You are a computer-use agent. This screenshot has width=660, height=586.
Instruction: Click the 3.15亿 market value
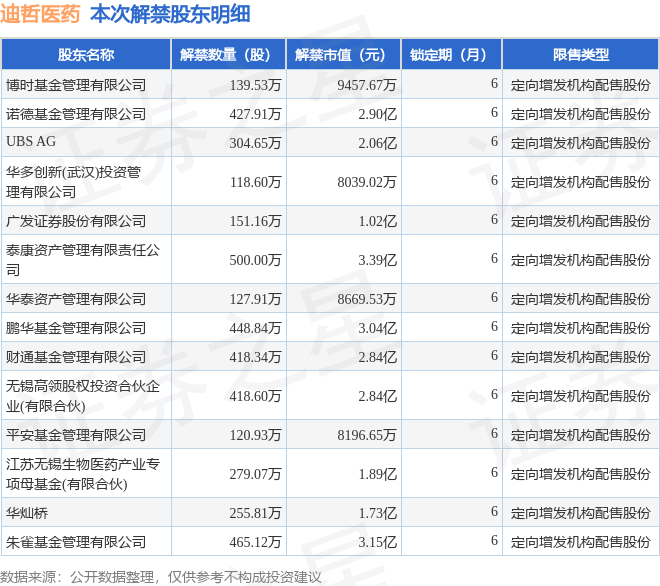click(x=377, y=542)
